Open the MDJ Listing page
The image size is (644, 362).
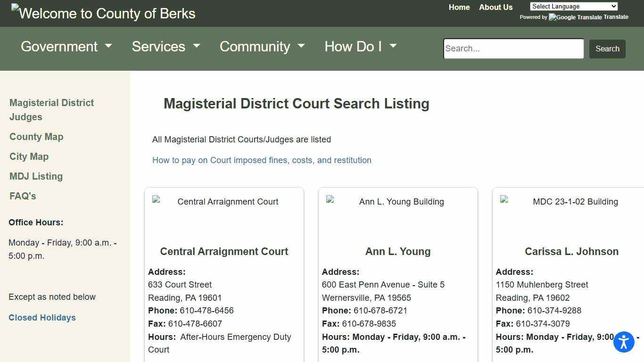pyautogui.click(x=36, y=176)
